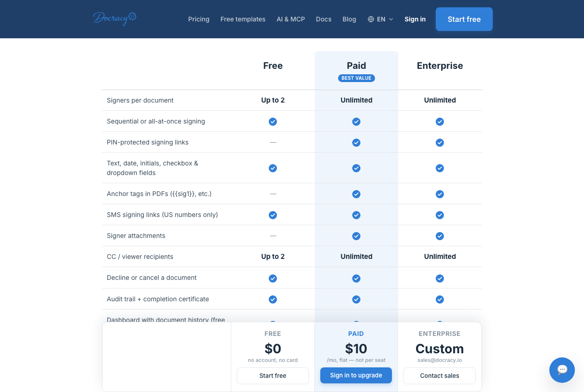
Task: Click the $0 price text
Action: point(273,349)
